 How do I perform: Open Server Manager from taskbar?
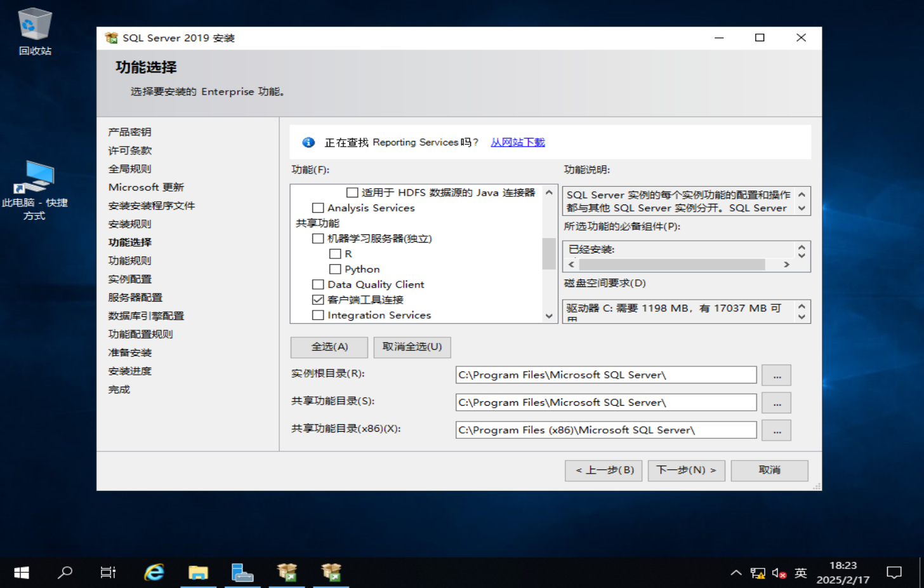pyautogui.click(x=242, y=573)
